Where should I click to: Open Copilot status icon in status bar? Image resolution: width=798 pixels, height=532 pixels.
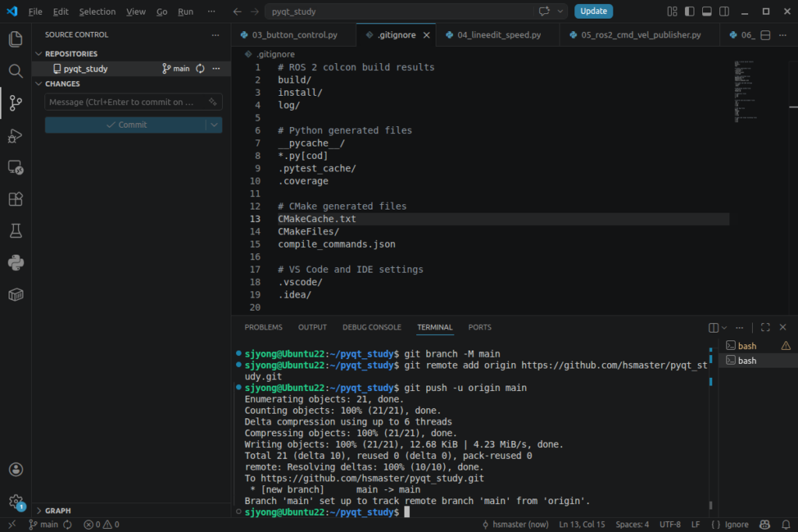[765, 524]
